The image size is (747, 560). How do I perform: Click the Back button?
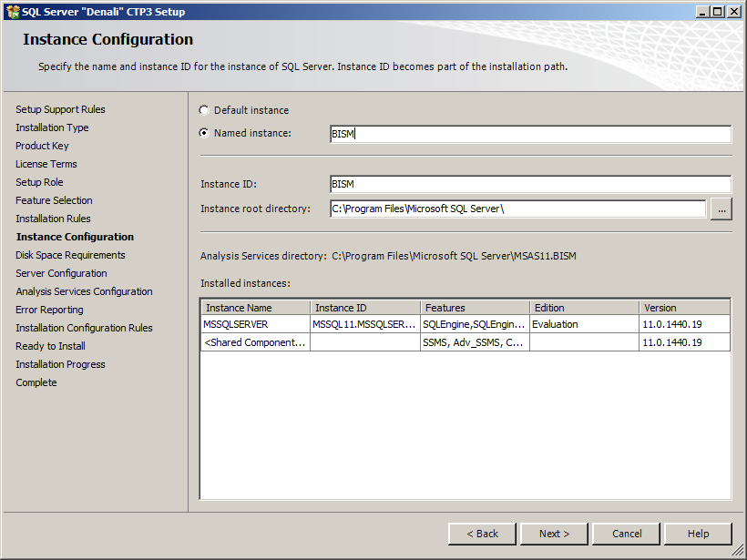[x=482, y=534]
